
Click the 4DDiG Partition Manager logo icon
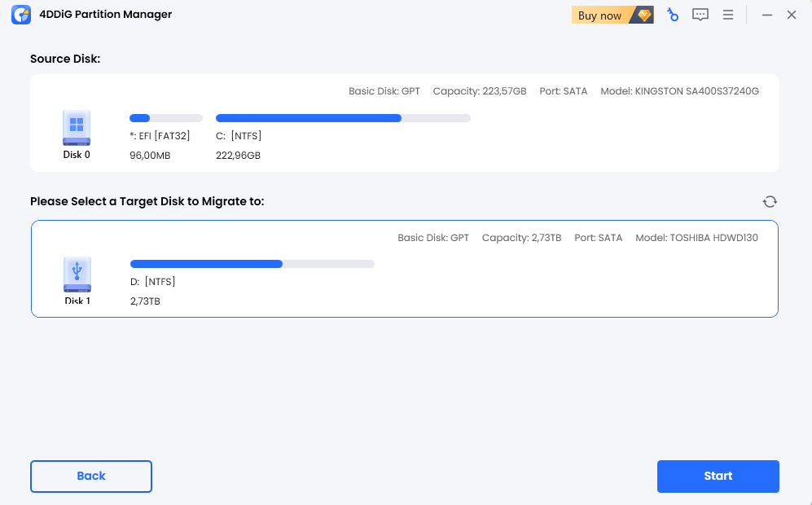(x=21, y=15)
